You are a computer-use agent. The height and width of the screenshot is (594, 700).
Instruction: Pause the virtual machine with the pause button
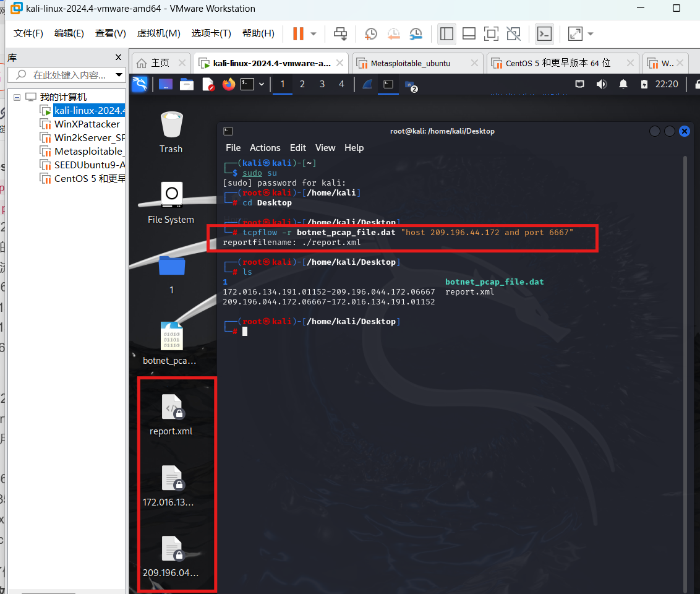tap(298, 33)
